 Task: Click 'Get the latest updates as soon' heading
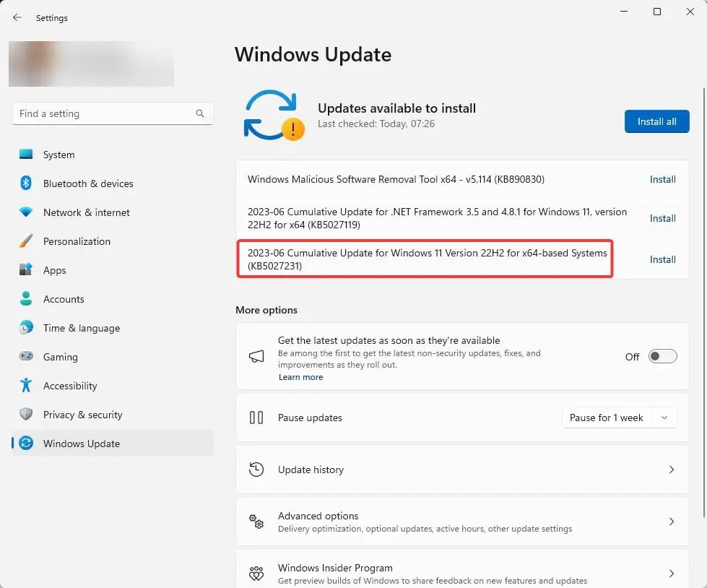coord(389,340)
